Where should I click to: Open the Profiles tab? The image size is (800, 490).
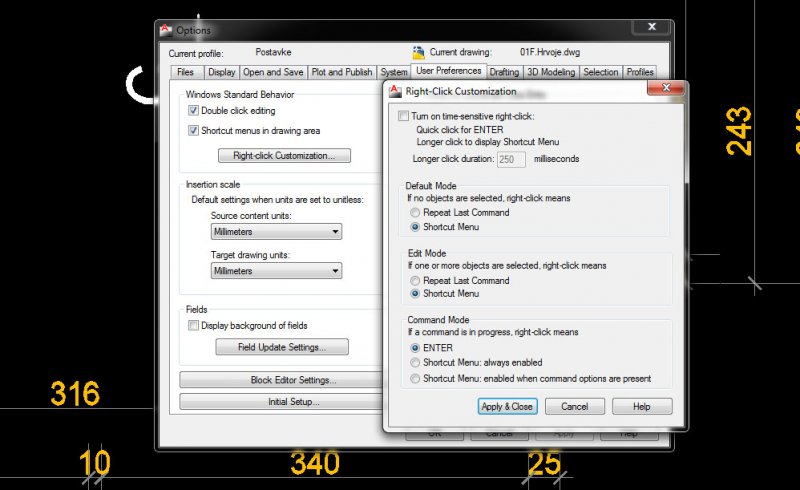[640, 72]
